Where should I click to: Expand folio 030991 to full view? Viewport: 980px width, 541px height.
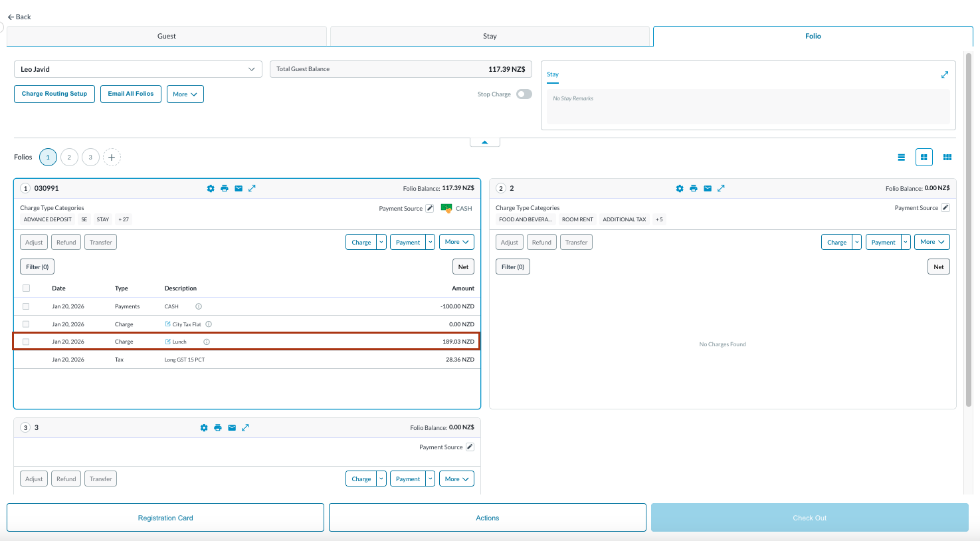click(x=252, y=189)
